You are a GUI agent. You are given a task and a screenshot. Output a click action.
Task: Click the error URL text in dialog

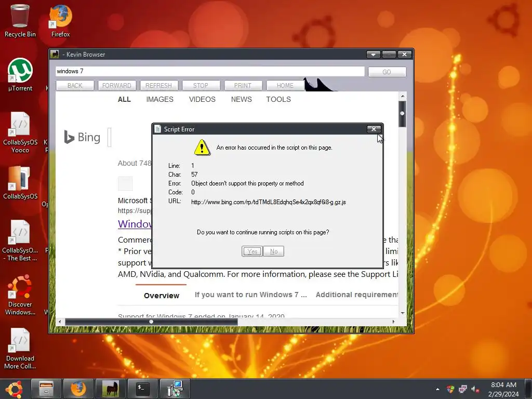[269, 202]
